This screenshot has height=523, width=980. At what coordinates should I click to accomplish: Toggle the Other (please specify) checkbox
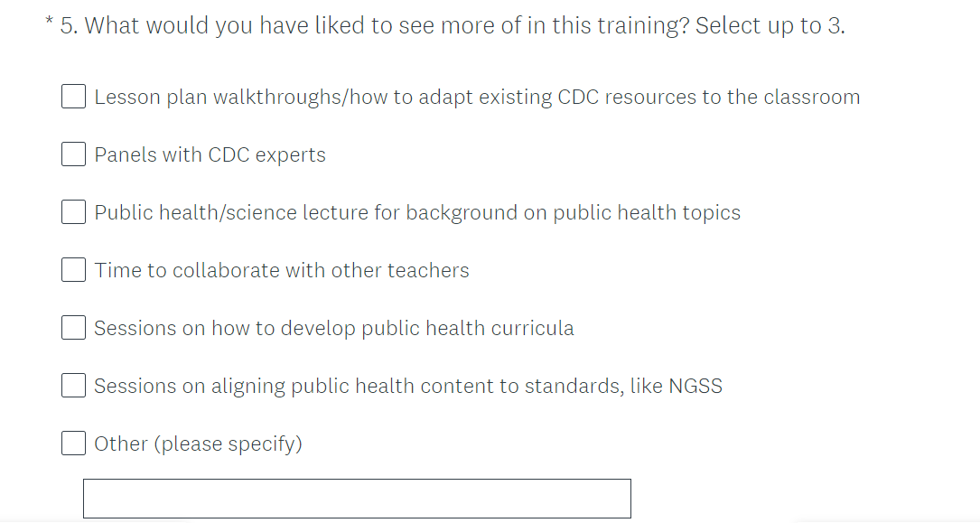pyautogui.click(x=74, y=444)
